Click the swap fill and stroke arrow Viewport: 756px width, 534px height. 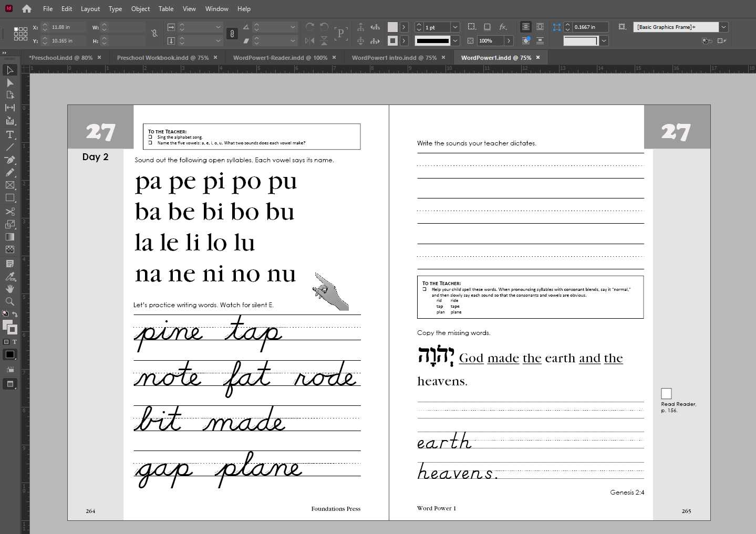15,315
